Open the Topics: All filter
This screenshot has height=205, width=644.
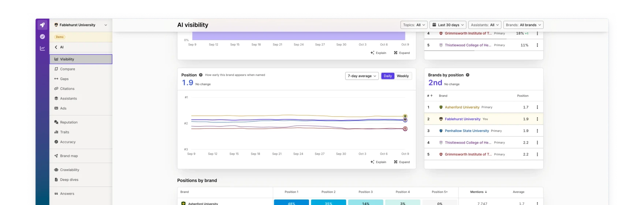[414, 25]
